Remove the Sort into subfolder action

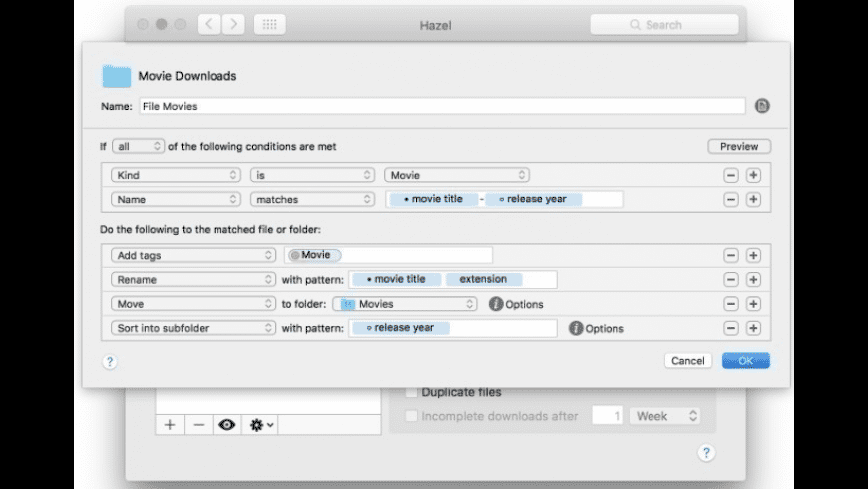click(731, 328)
